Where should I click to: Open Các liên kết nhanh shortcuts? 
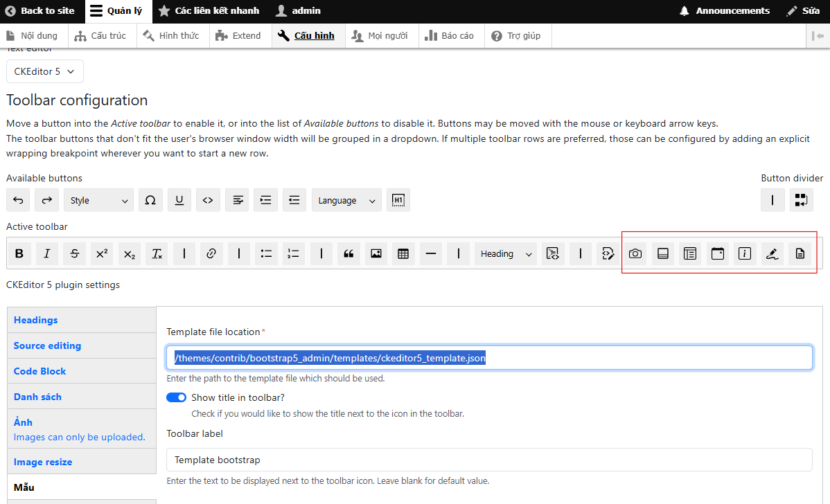click(210, 11)
